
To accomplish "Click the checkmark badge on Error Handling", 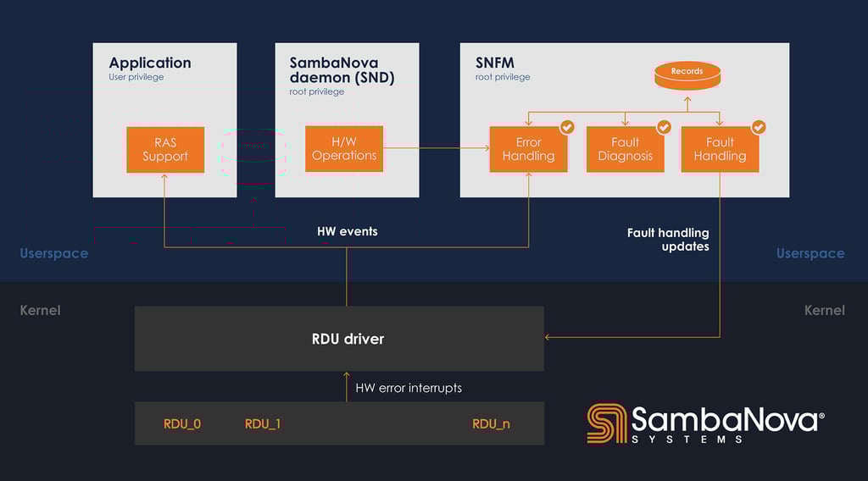I will (567, 127).
